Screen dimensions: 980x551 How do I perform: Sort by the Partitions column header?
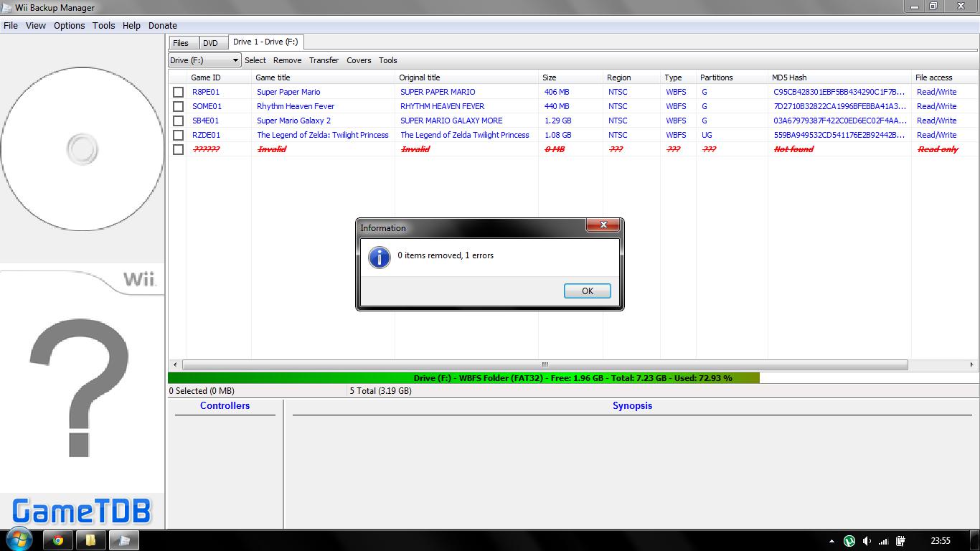pyautogui.click(x=732, y=77)
